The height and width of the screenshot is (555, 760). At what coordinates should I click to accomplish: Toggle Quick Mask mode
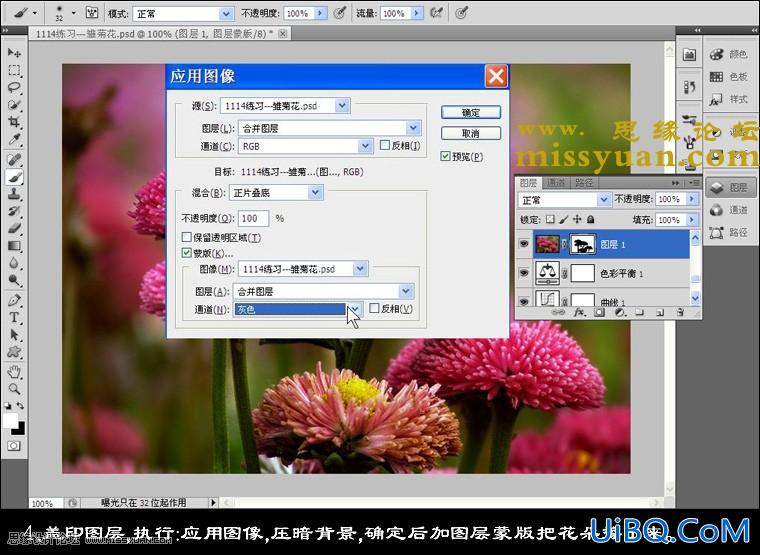point(14,445)
